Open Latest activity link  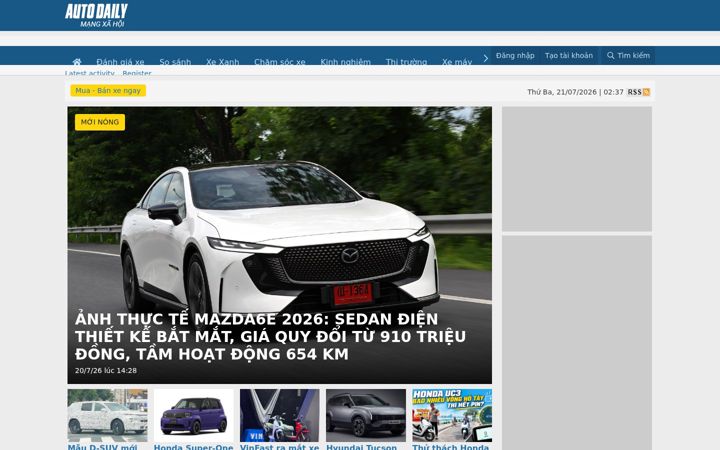pyautogui.click(x=90, y=73)
